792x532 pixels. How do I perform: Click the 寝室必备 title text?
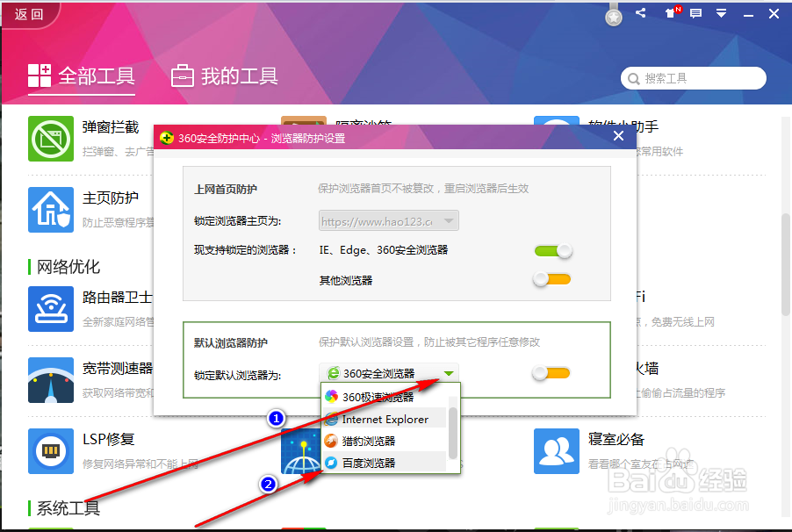click(616, 440)
